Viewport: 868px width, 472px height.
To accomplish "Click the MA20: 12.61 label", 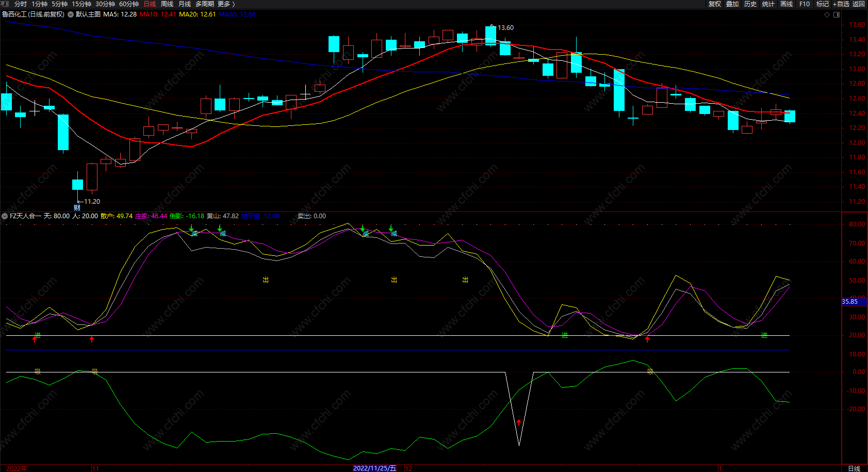I will tap(198, 14).
